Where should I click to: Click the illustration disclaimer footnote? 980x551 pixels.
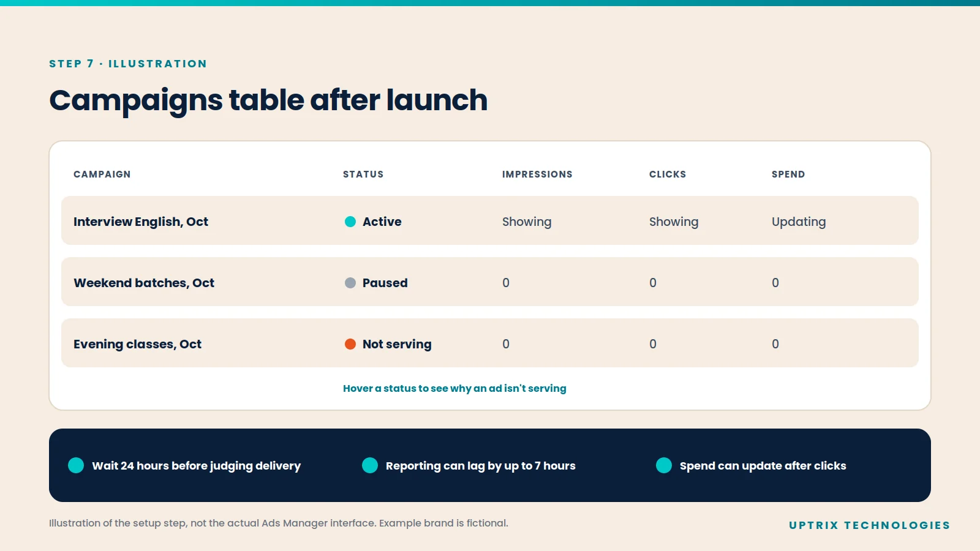point(279,523)
